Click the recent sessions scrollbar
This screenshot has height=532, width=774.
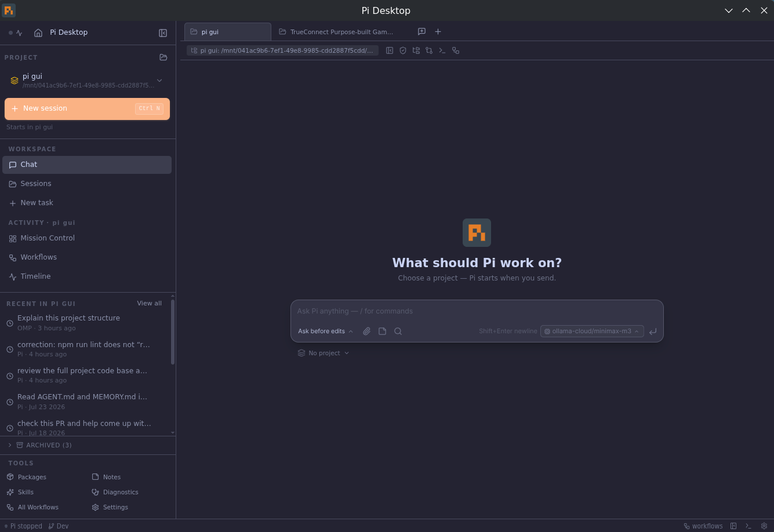pos(173,331)
